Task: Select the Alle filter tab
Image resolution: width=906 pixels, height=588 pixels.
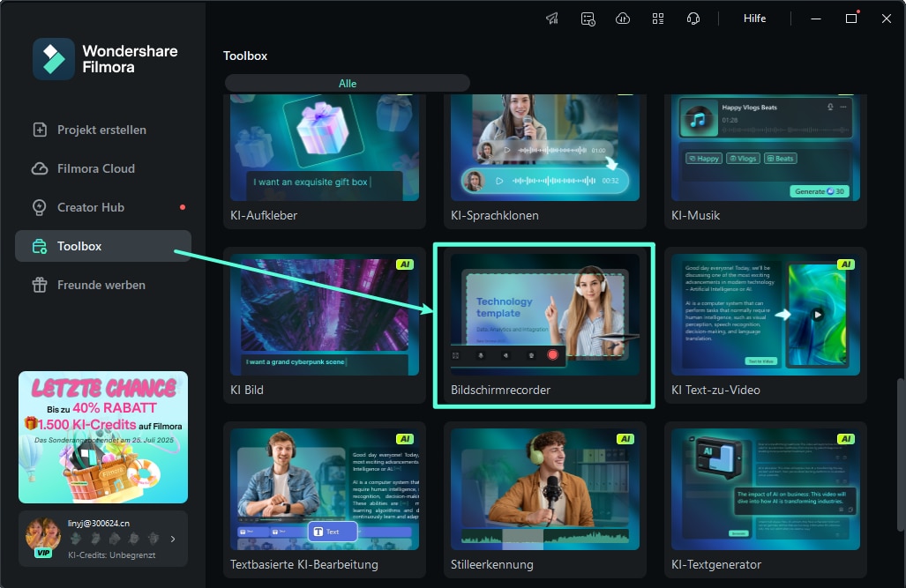Action: coord(348,83)
